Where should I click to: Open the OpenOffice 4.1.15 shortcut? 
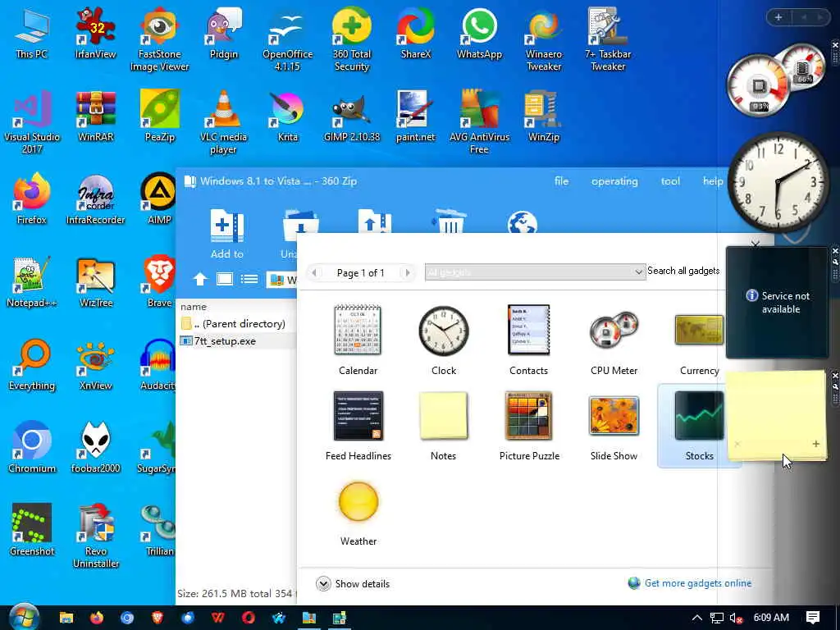pos(288,39)
